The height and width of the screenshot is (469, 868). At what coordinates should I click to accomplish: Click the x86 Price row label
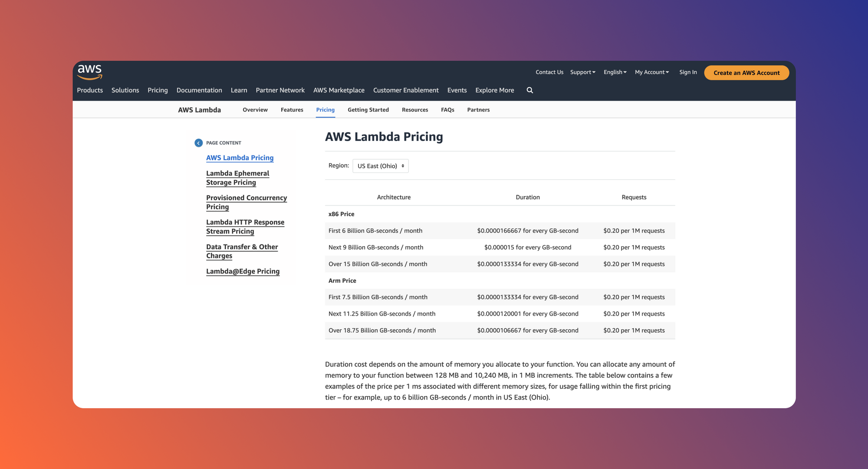point(341,214)
